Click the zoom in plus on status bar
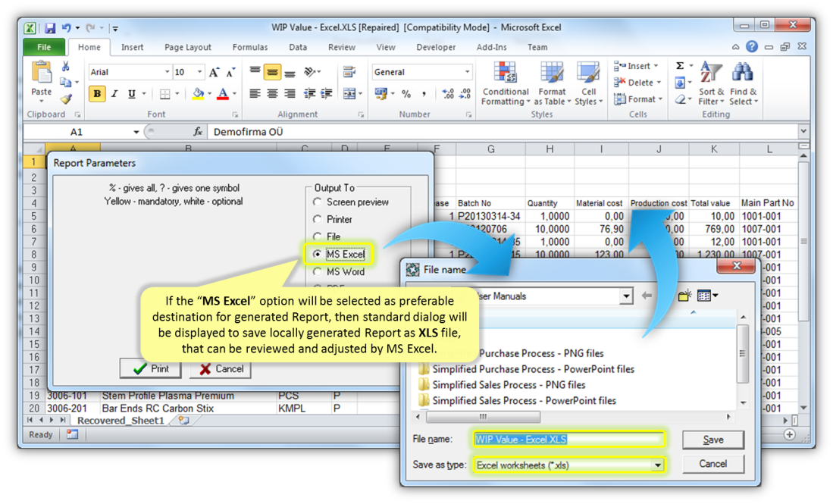The image size is (833, 504). pyautogui.click(x=790, y=434)
